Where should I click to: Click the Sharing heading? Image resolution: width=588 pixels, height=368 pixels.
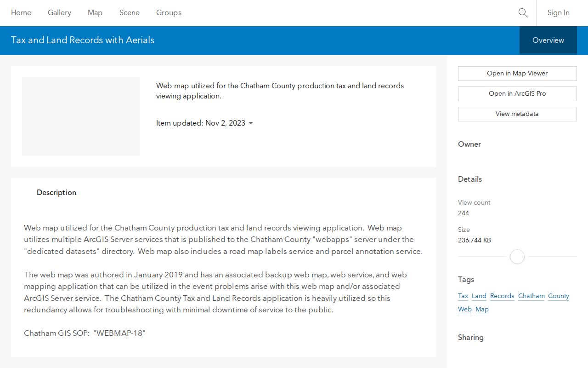pyautogui.click(x=471, y=338)
